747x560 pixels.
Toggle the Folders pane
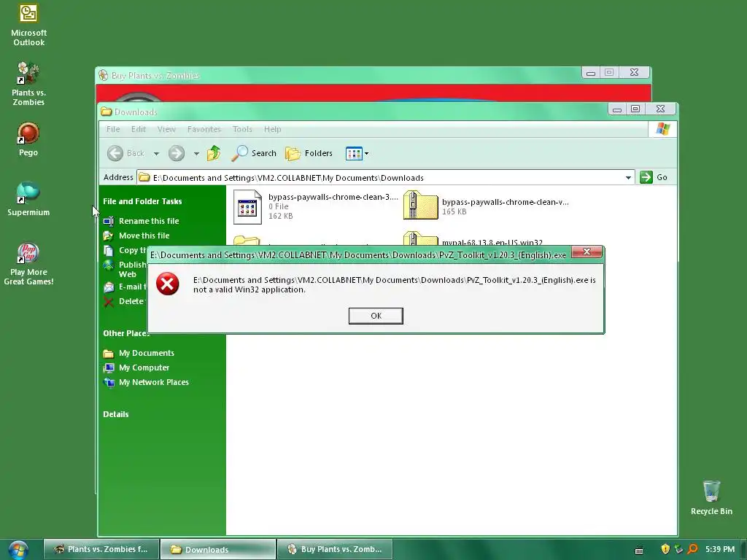point(309,153)
